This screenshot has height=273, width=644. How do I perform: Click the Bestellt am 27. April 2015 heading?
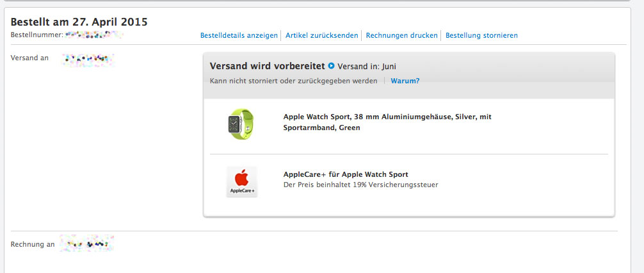point(79,22)
